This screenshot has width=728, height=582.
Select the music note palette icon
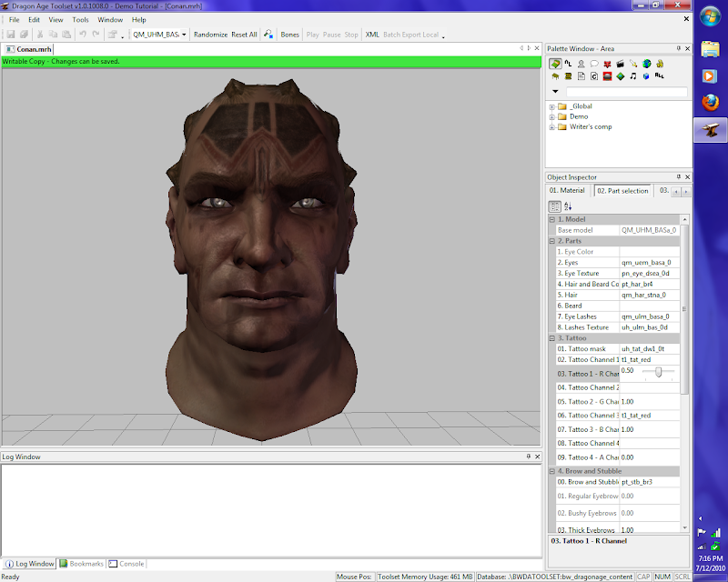[x=632, y=76]
